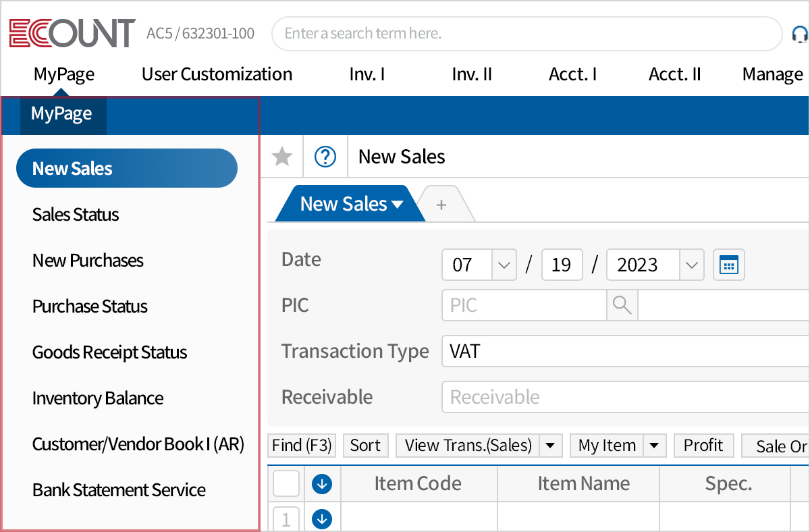Select the Inv. II menu
This screenshot has height=532, width=810.
point(472,74)
